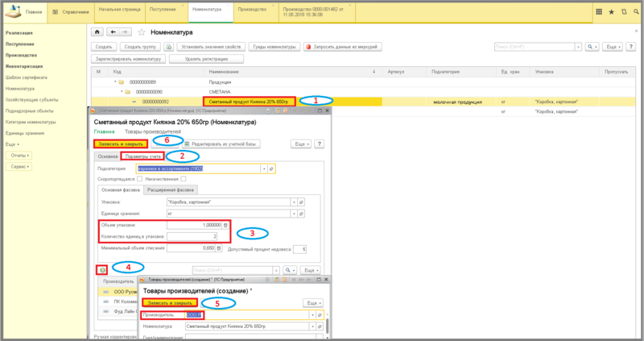Click the favorites star icon in top bar
Viewport: 644px width, 341px height.
pos(611,12)
